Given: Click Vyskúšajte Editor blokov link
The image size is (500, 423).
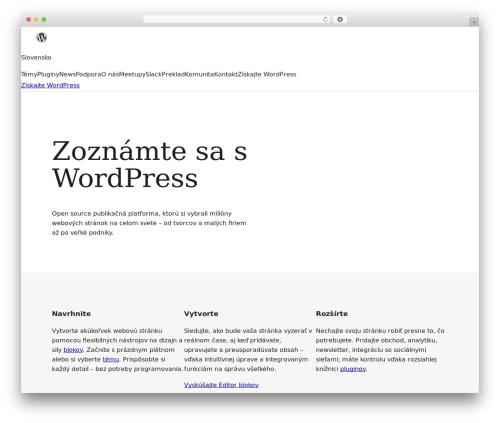Looking at the screenshot, I should (221, 385).
